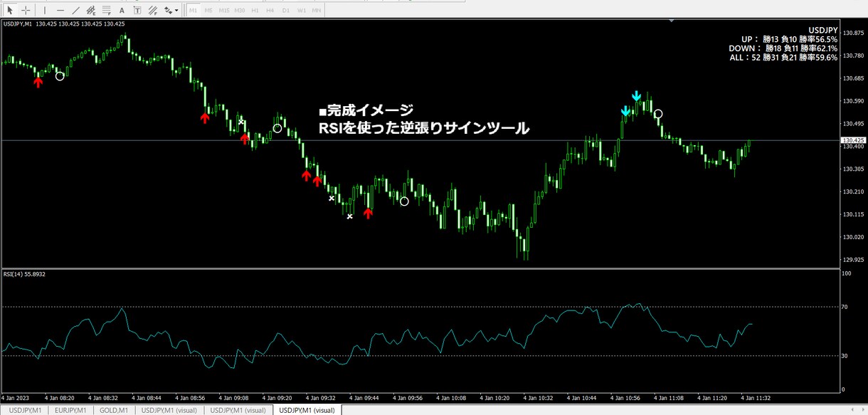Select the cursor arrow tool

pos(11,11)
